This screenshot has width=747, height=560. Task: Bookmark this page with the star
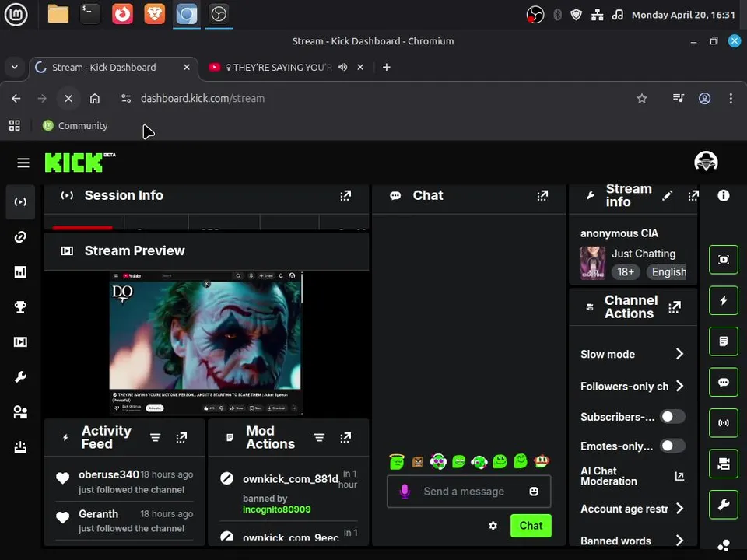[x=642, y=98]
